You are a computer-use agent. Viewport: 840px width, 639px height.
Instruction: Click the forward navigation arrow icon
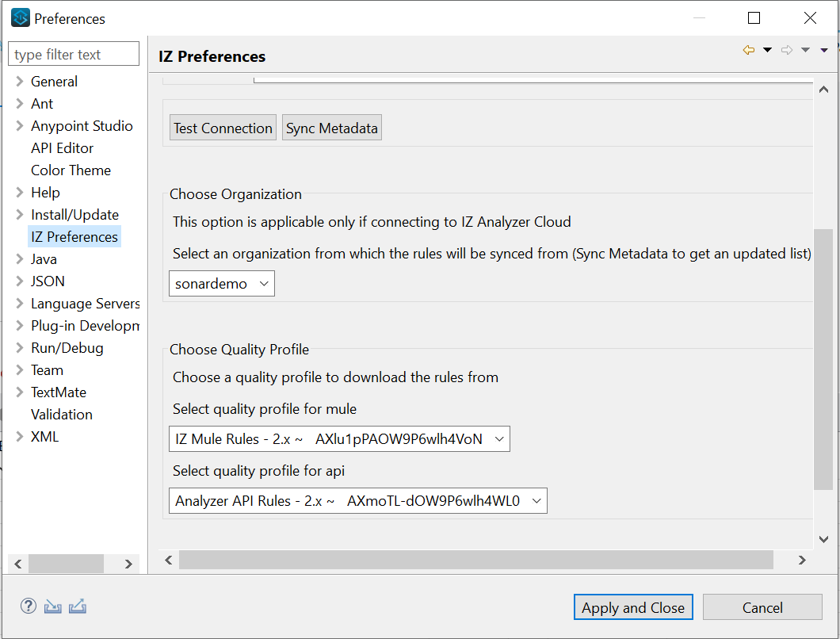(x=787, y=50)
